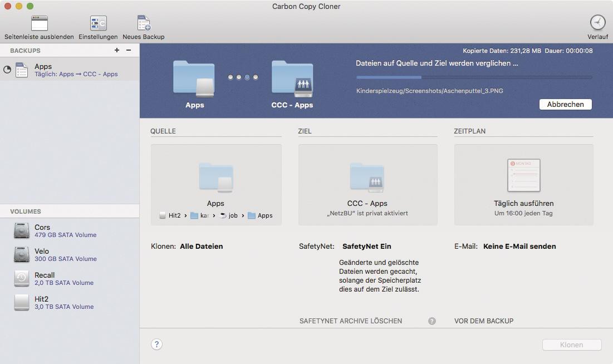Click CCC - Apps network folder in header
Viewport: 613px width, 364px height.
pos(292,79)
